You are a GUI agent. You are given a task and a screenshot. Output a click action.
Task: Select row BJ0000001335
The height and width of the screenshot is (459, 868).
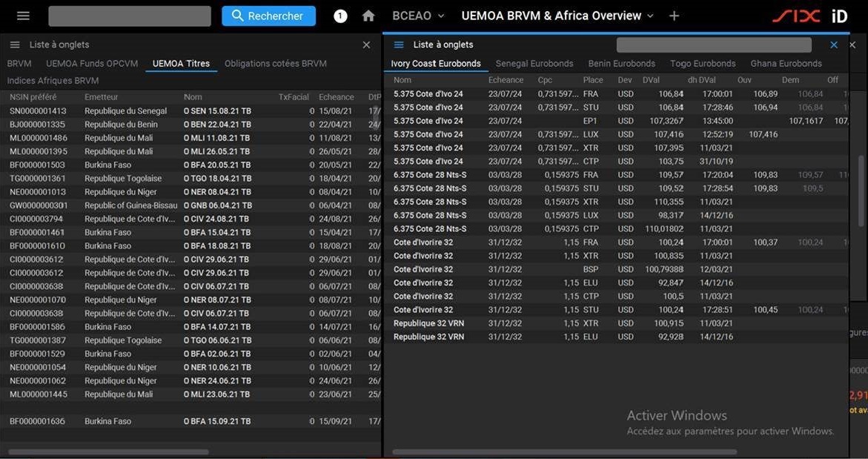[x=191, y=125]
